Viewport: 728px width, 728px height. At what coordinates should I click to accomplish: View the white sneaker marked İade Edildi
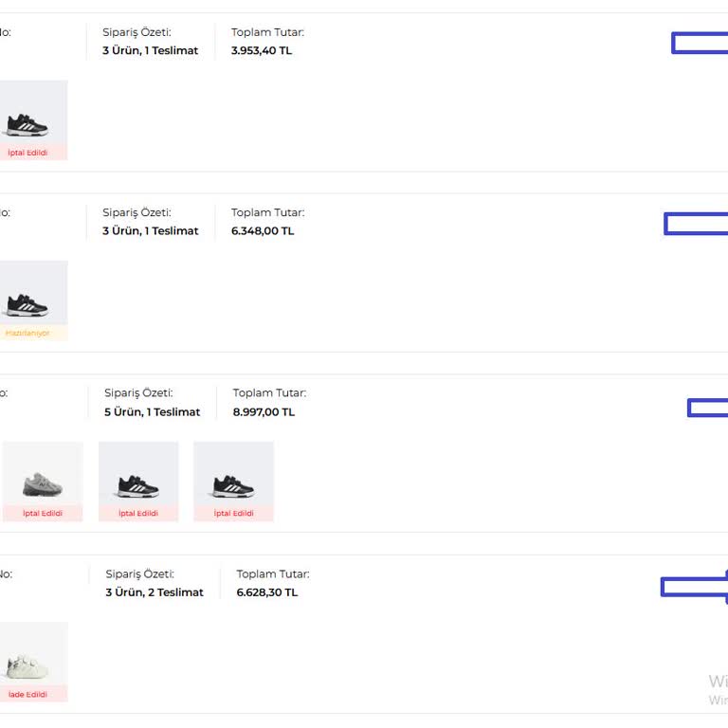28,658
